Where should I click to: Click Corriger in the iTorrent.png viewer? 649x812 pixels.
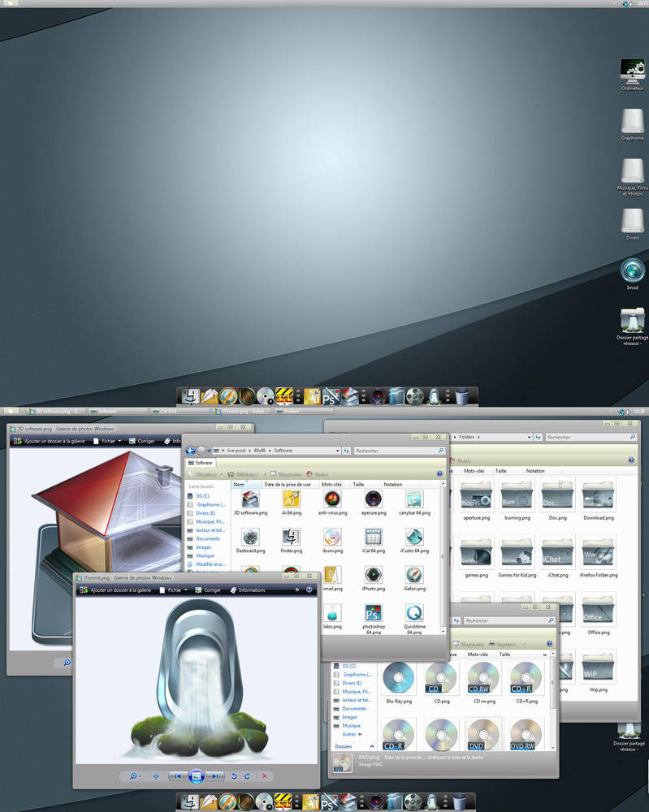(208, 590)
